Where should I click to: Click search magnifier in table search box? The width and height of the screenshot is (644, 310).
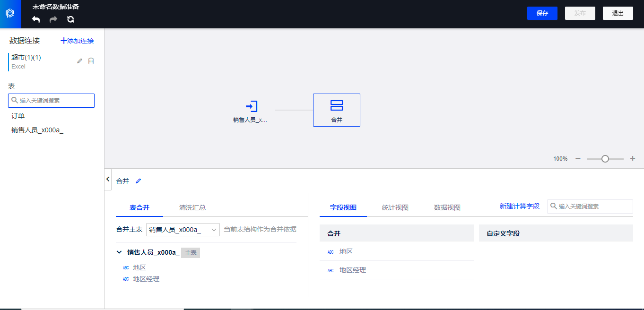[x=15, y=100]
